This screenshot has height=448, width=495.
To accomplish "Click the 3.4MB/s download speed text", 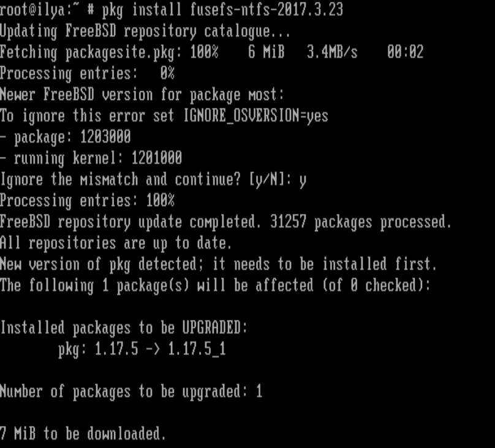I will (332, 52).
